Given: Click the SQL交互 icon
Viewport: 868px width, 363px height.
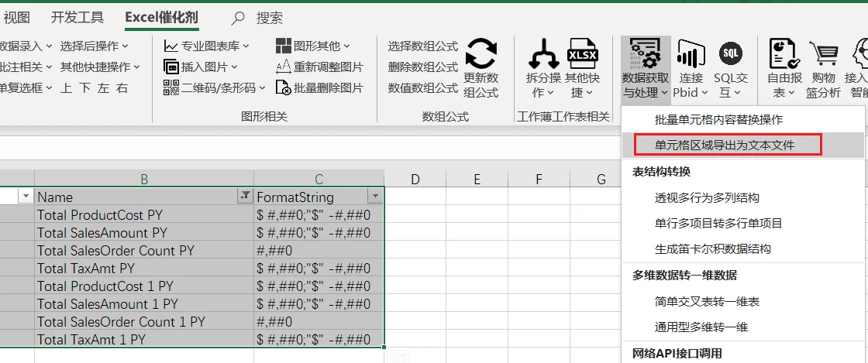Looking at the screenshot, I should click(x=731, y=53).
